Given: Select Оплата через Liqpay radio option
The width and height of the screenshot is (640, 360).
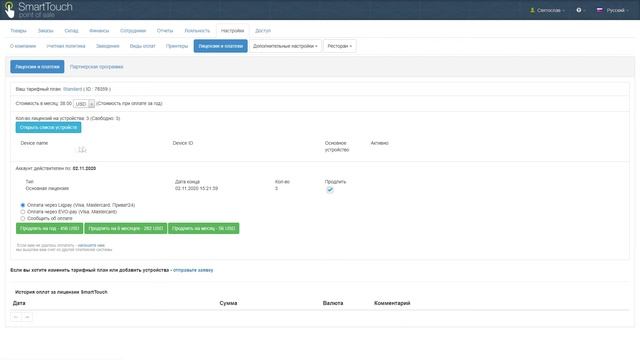Looking at the screenshot, I should [x=23, y=205].
